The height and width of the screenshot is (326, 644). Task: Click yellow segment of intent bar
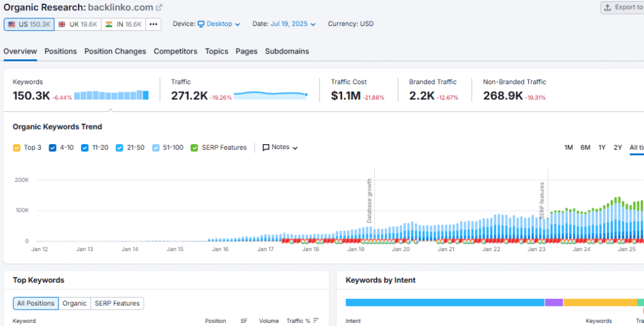click(600, 303)
